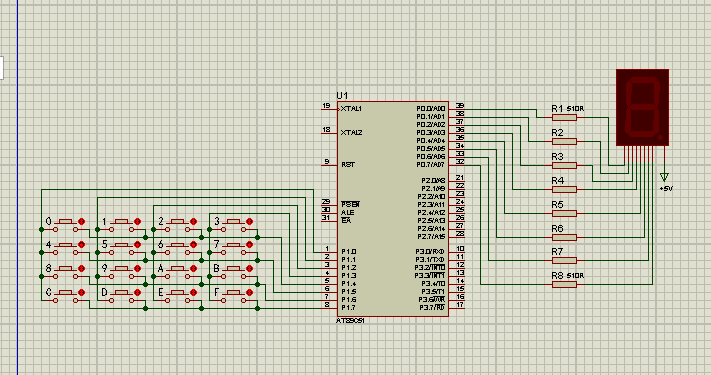Click the P2.0/A8 pin label
This screenshot has height=375, width=711.
(433, 180)
